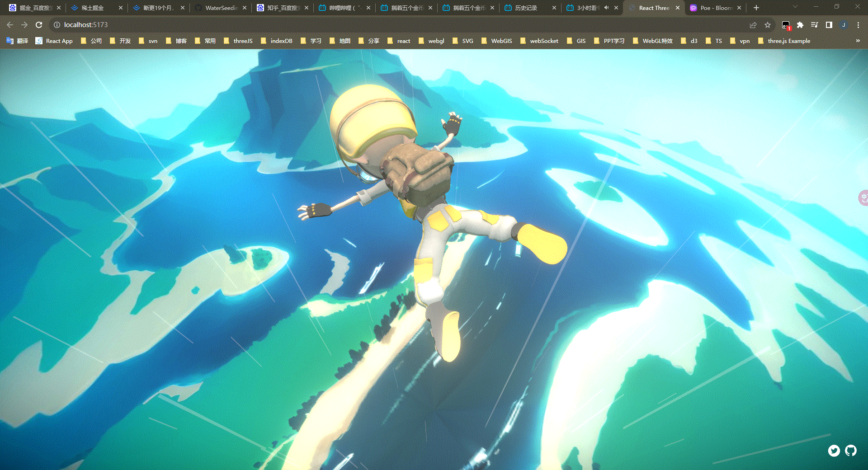Viewport: 868px width, 470px height.
Task: Close the 掘金_百度搜索 tab
Action: tap(59, 8)
